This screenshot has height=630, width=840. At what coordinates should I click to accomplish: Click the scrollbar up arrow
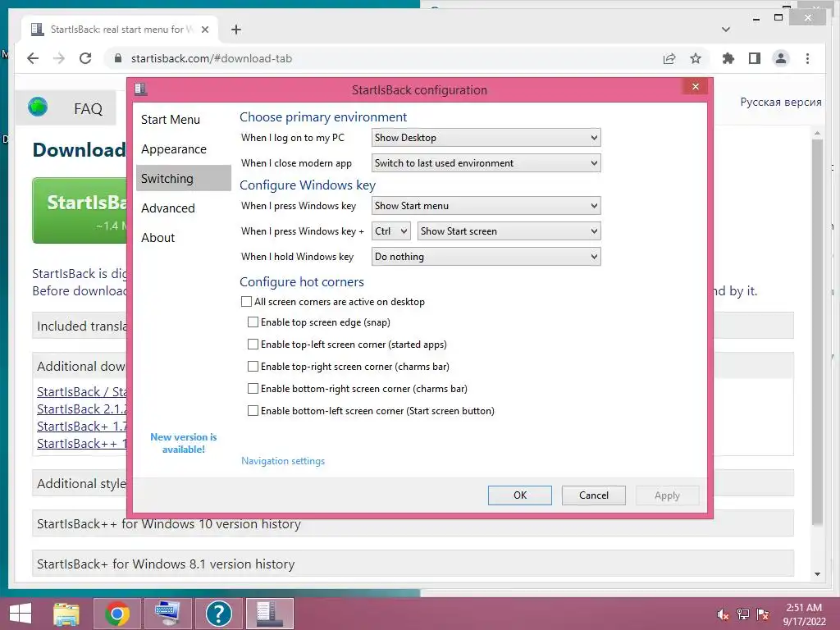pos(817,132)
